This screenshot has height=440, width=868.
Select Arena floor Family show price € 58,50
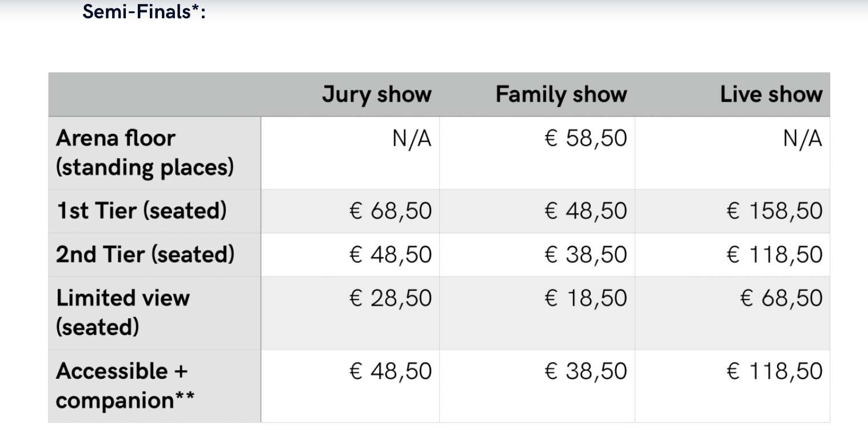click(585, 138)
